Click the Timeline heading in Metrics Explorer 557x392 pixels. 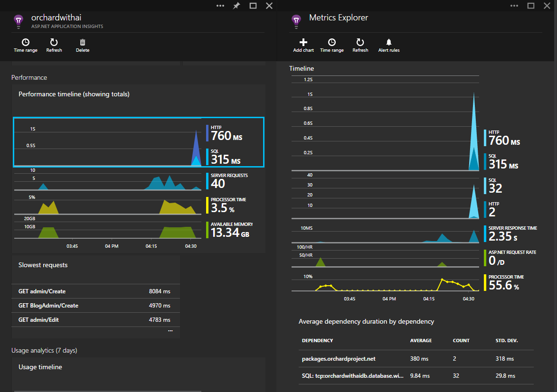coord(302,68)
